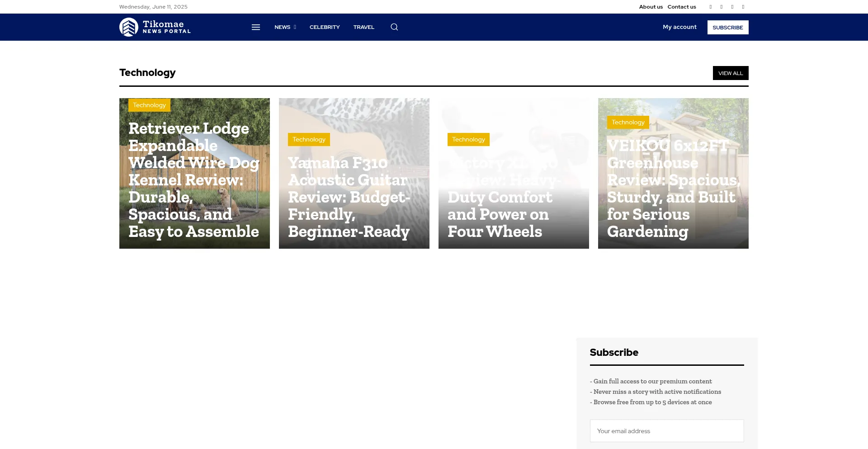
Task: Open the CELEBRITY menu item
Action: pyautogui.click(x=325, y=27)
